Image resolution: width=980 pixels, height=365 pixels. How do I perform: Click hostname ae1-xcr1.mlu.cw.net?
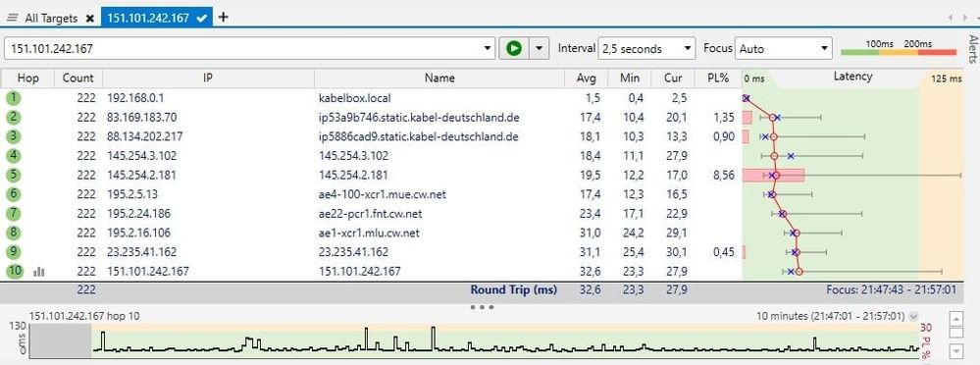[x=369, y=234]
